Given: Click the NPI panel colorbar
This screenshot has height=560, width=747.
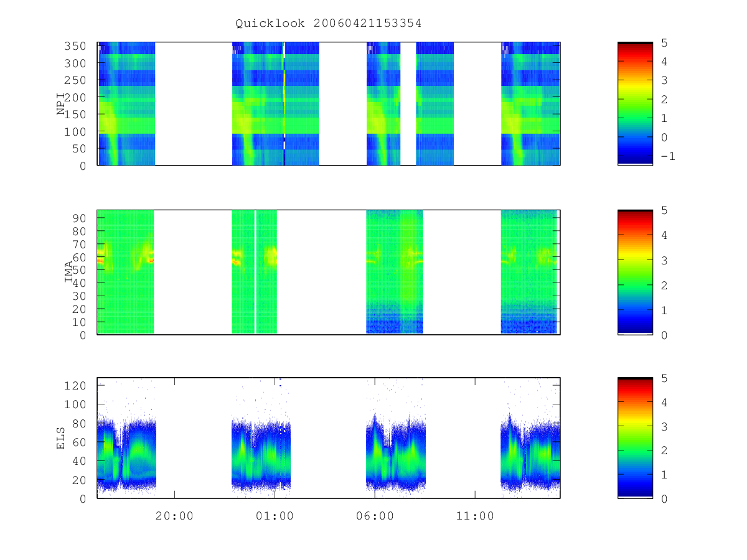Looking at the screenshot, I should (635, 104).
